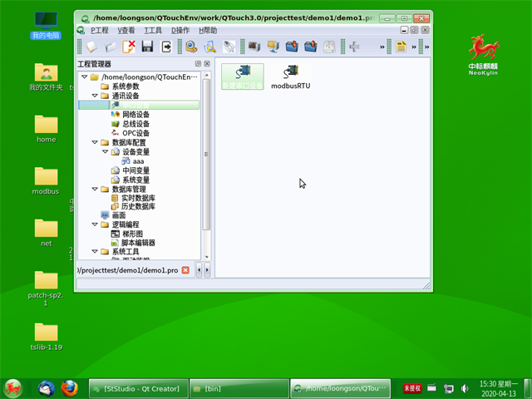
Task: Float the 工程管理器 panel
Action: coord(198,63)
